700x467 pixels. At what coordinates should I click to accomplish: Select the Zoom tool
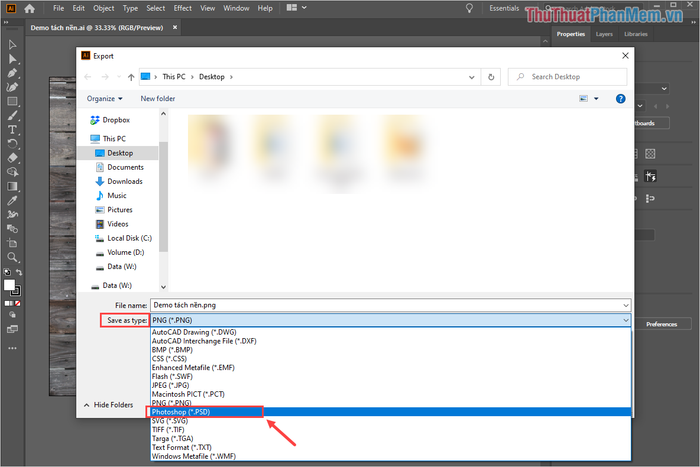tap(12, 257)
